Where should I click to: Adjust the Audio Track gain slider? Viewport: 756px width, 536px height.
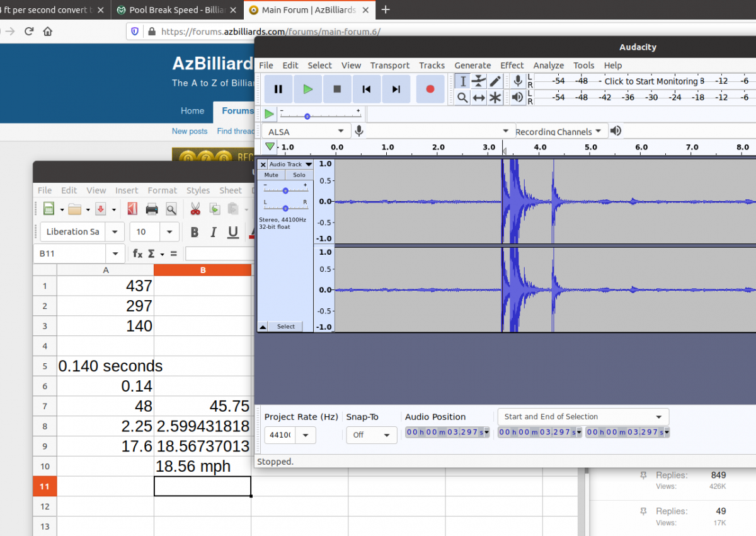tap(285, 190)
